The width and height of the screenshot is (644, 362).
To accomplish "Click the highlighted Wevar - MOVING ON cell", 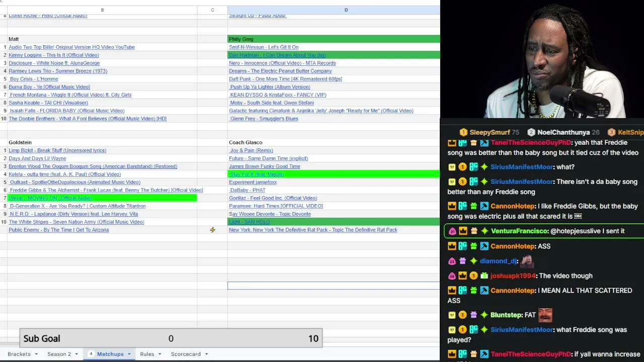I will point(102,198).
